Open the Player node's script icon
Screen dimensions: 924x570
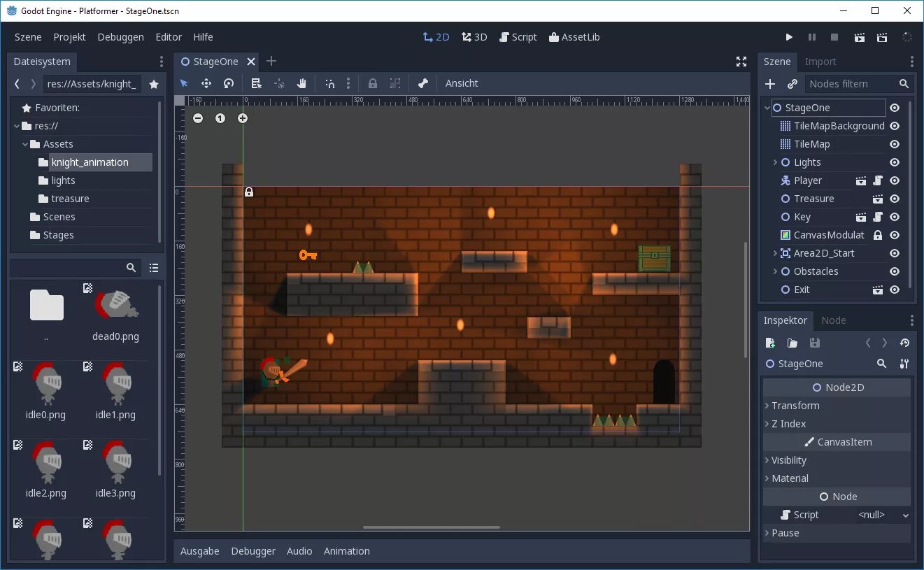pyautogui.click(x=878, y=180)
